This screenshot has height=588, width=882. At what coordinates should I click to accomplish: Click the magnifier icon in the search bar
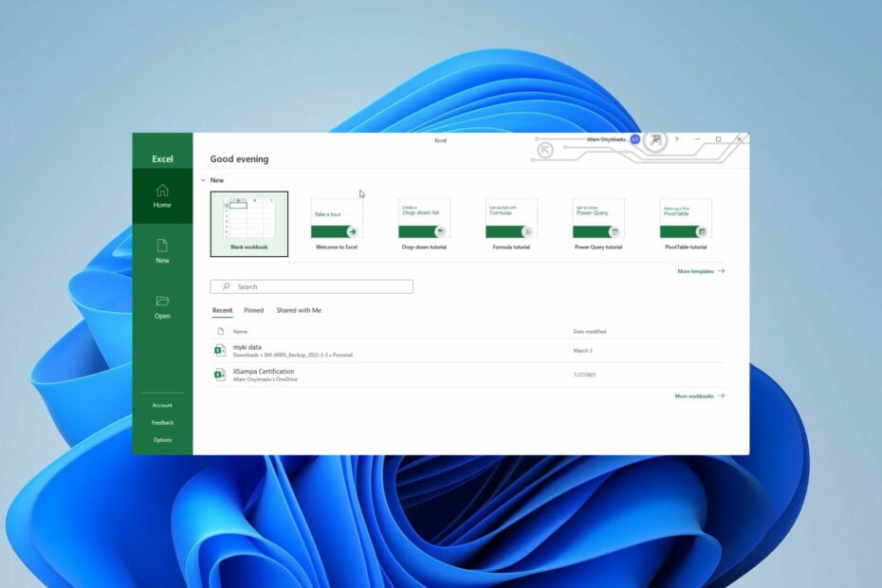point(224,285)
